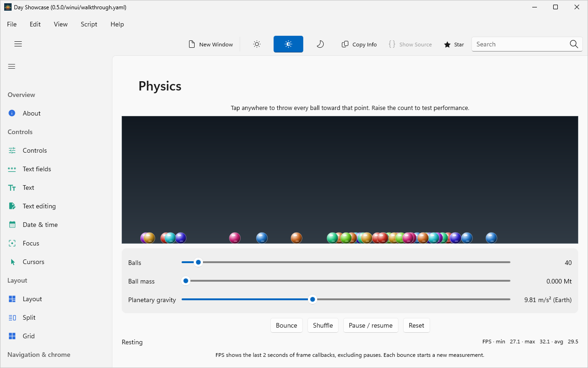Screen dimensions: 588x368
Task: Click the Navigation & chrome section header
Action: (x=39, y=355)
